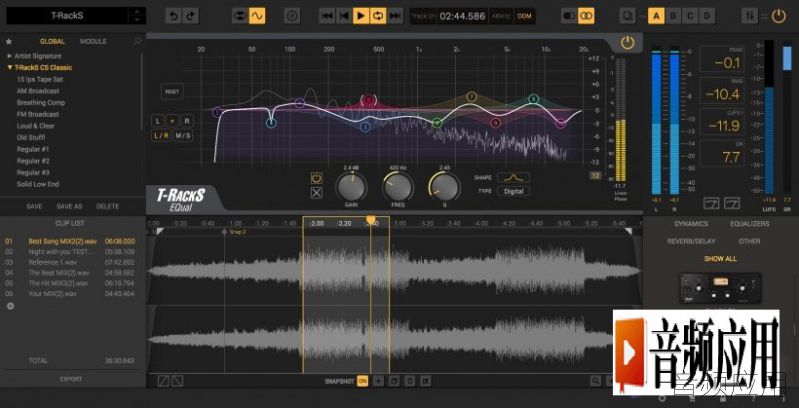Click the undo arrow in the top toolbar

174,16
